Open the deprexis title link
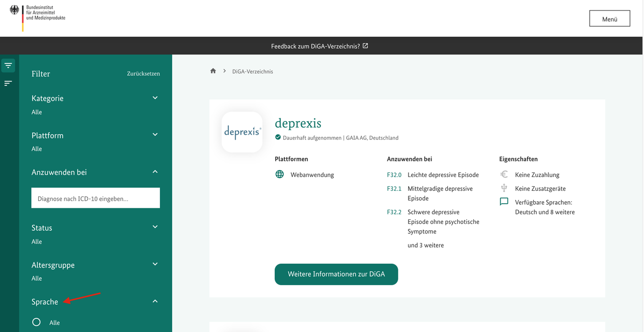644x332 pixels. 298,123
